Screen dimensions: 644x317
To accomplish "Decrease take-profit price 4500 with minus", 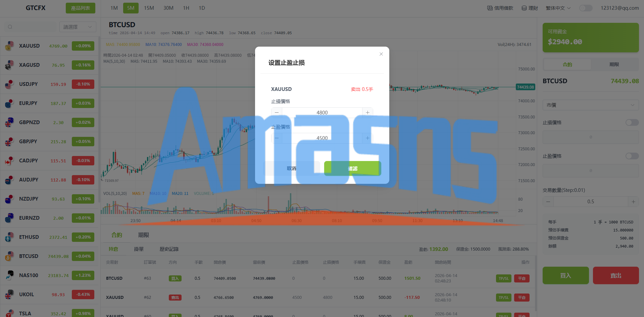I will tap(277, 138).
